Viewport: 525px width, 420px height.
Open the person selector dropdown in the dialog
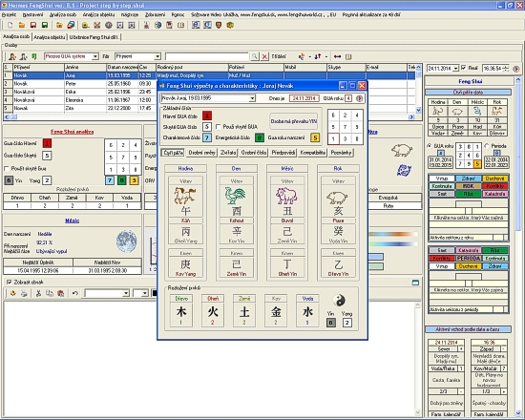[252, 98]
